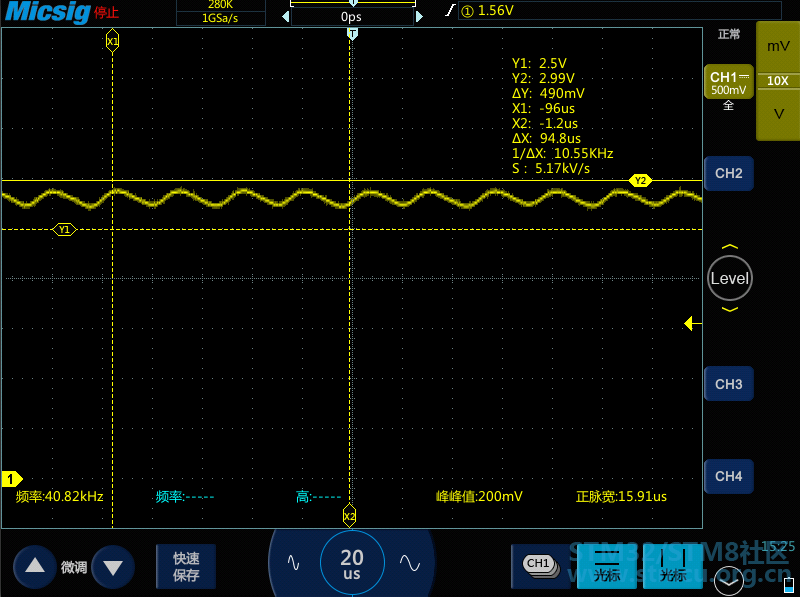Tap the X2: -1.2us readout

pyautogui.click(x=545, y=123)
